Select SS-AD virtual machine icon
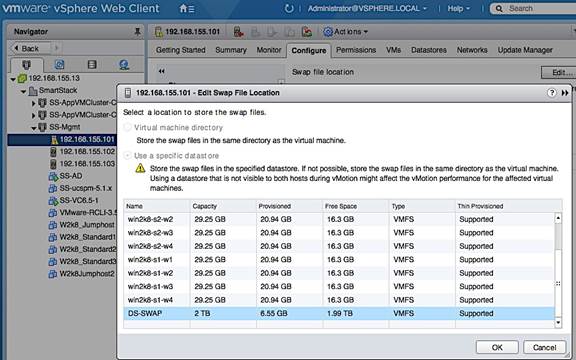This screenshot has height=360, width=576. click(x=53, y=176)
